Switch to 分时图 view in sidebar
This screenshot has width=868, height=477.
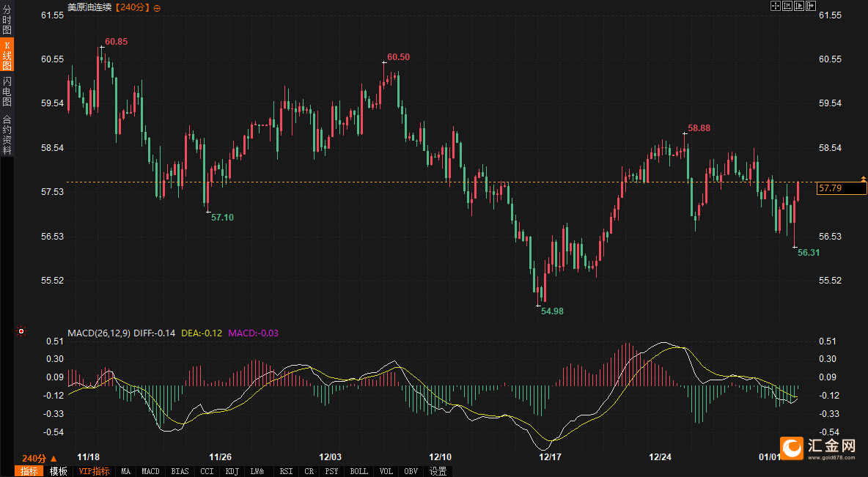pyautogui.click(x=7, y=21)
